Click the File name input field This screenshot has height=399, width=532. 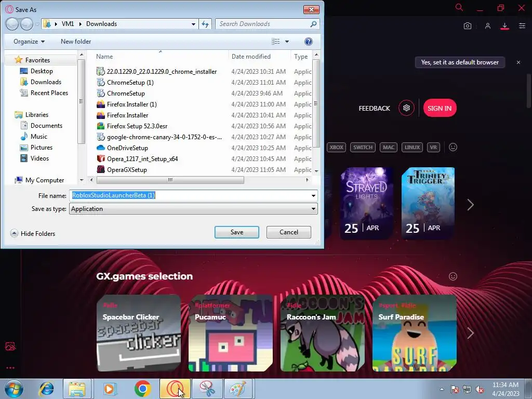coord(189,195)
